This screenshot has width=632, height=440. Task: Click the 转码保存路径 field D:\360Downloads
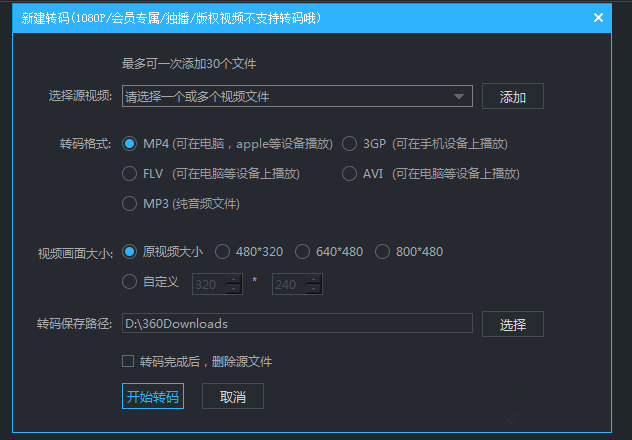[296, 324]
